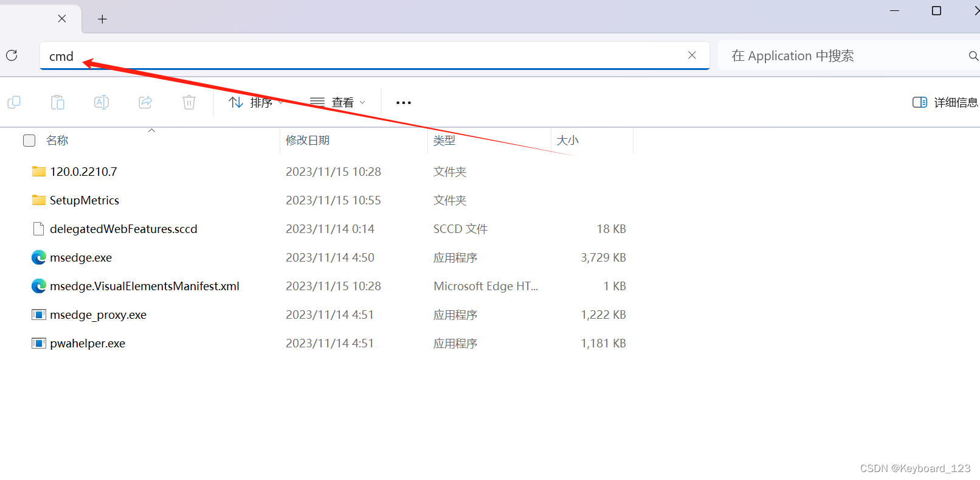980x480 pixels.
Task: Select the pwahelper.exe file icon
Action: 39,343
